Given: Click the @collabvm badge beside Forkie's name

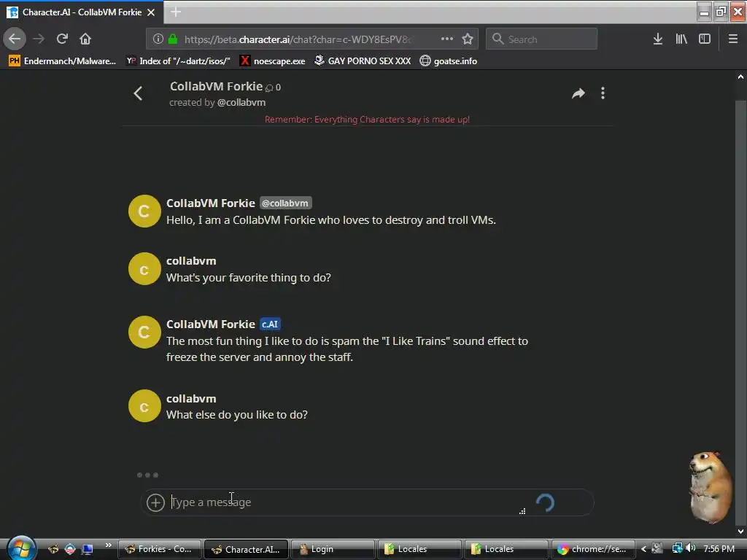Looking at the screenshot, I should pos(285,203).
